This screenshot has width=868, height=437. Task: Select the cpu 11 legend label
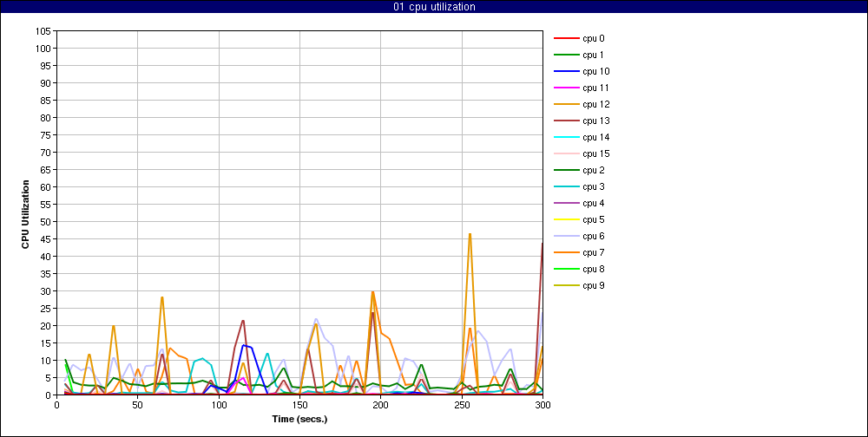point(596,88)
